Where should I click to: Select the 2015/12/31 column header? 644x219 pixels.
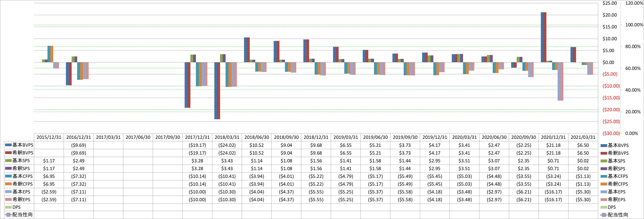coord(49,137)
